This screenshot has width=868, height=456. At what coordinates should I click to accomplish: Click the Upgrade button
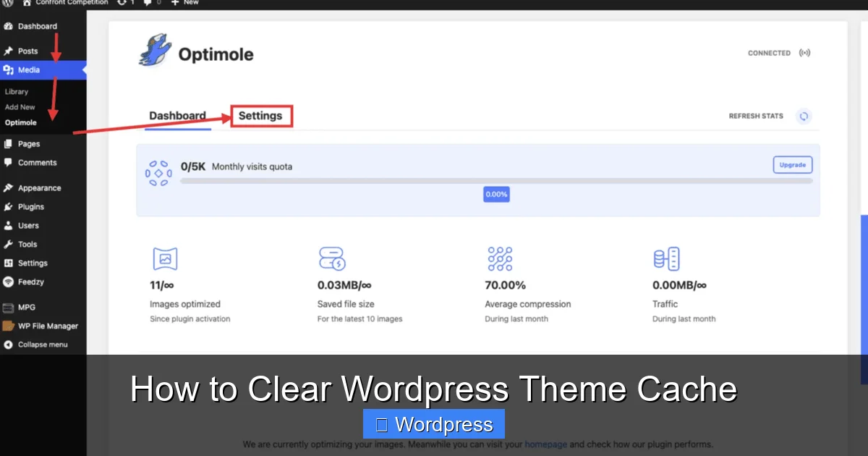pyautogui.click(x=793, y=165)
